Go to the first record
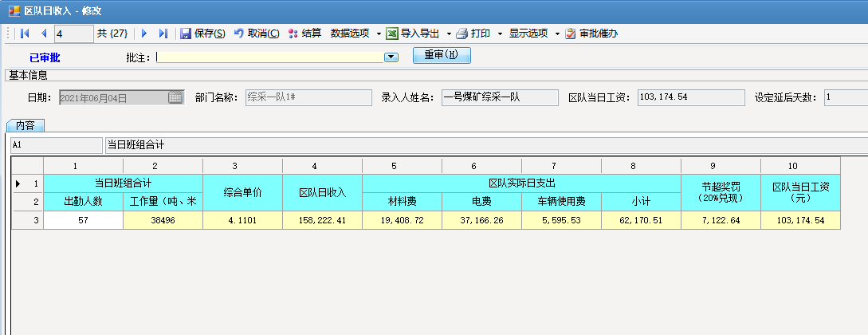The width and height of the screenshot is (868, 335). point(25,33)
